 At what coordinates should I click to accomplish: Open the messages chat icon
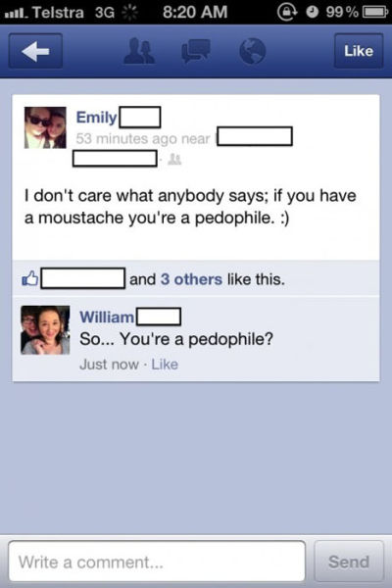[195, 51]
